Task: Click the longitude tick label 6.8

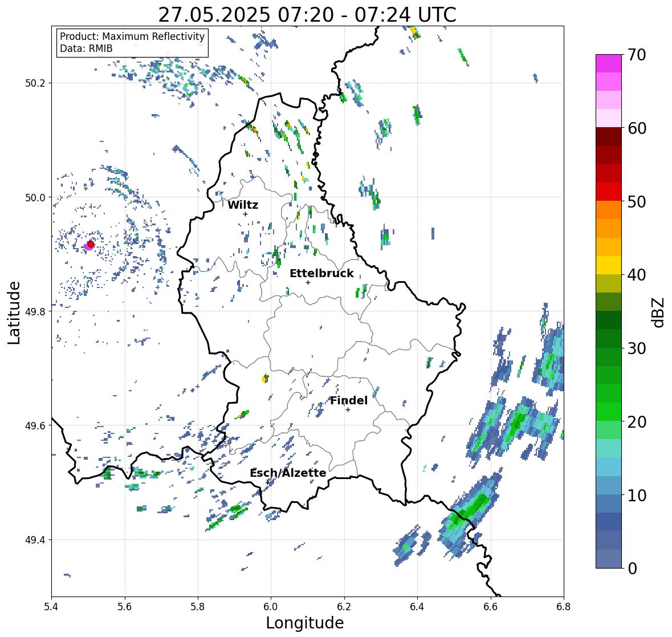Action: (x=563, y=607)
